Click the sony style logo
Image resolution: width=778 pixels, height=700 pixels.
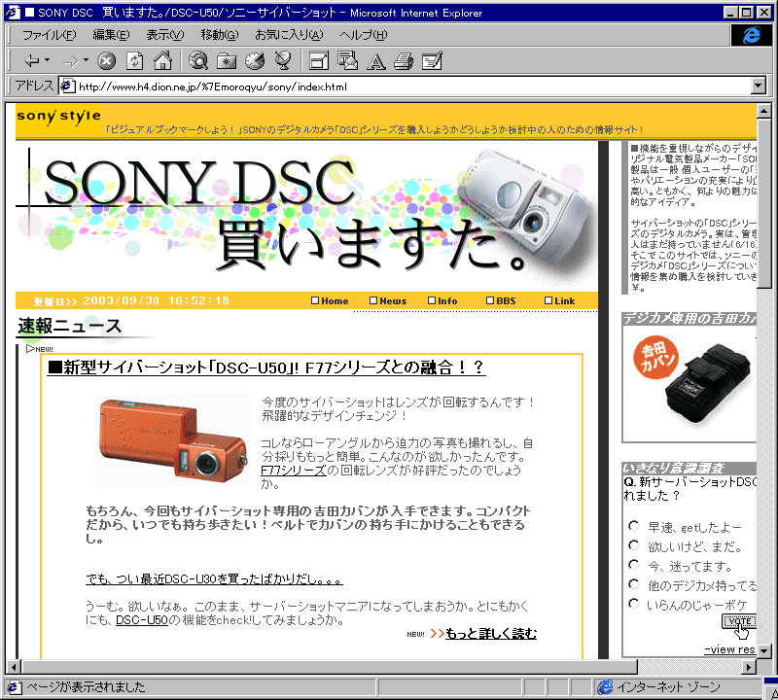coord(58,116)
